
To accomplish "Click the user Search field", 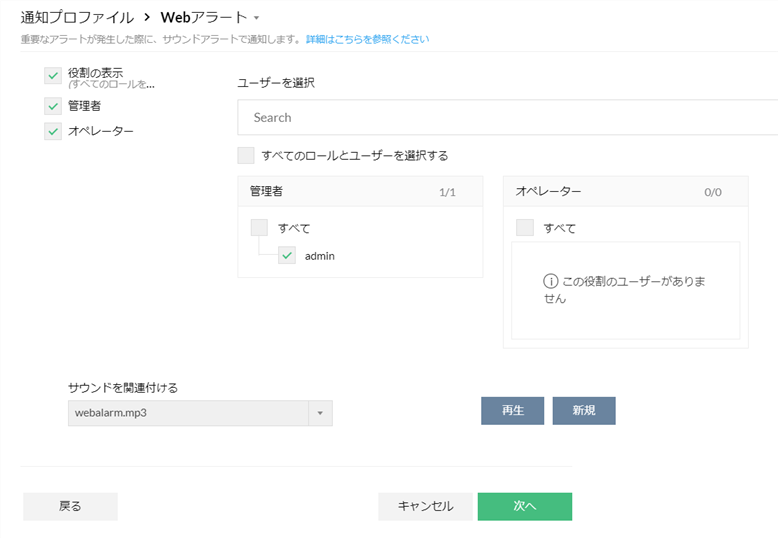I will point(507,117).
